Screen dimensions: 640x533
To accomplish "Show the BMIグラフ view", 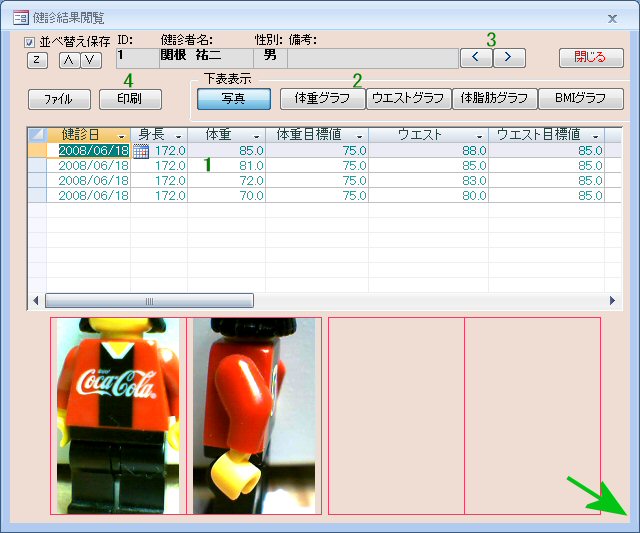I will 581,99.
